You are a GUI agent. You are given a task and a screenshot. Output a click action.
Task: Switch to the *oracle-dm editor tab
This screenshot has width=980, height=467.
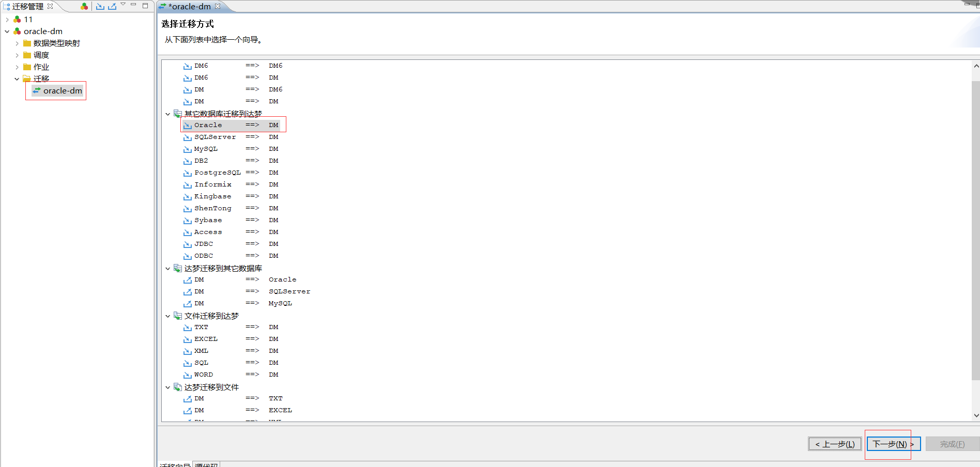pos(190,6)
